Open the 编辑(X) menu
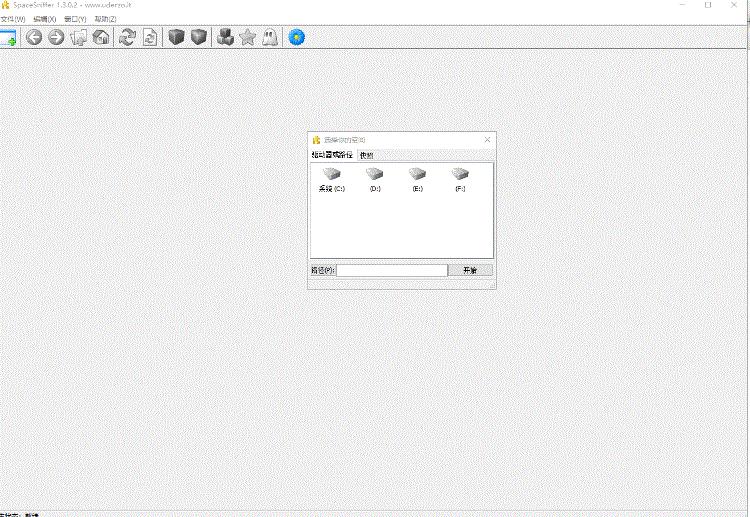 [x=44, y=19]
